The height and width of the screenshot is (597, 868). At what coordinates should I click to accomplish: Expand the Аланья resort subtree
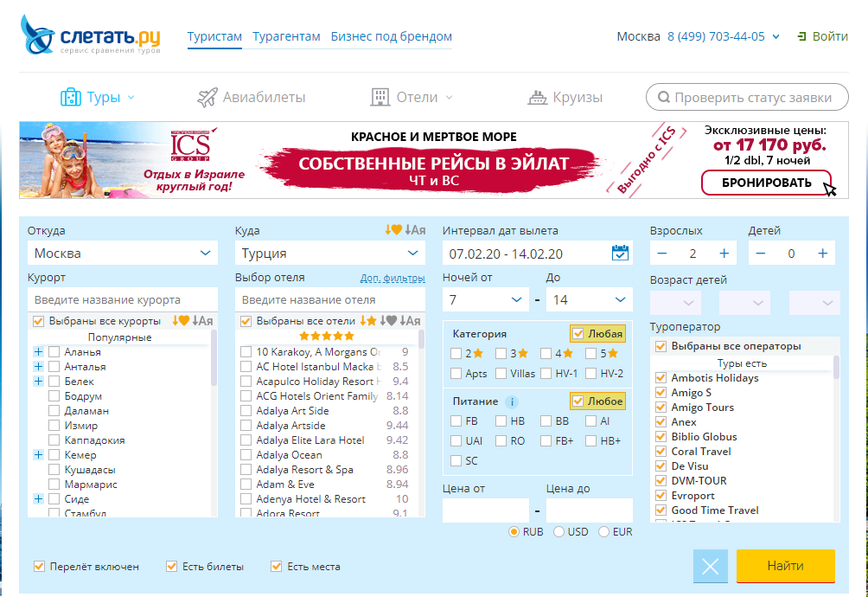tap(38, 351)
